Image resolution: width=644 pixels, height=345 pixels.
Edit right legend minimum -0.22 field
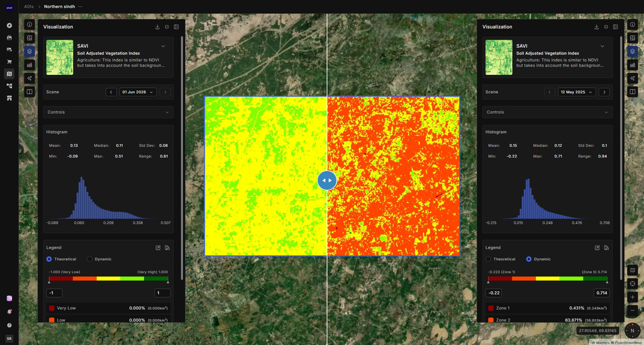[x=494, y=293]
